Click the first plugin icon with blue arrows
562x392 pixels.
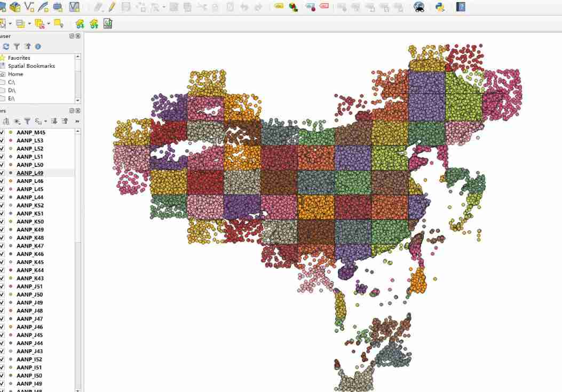pyautogui.click(x=80, y=24)
